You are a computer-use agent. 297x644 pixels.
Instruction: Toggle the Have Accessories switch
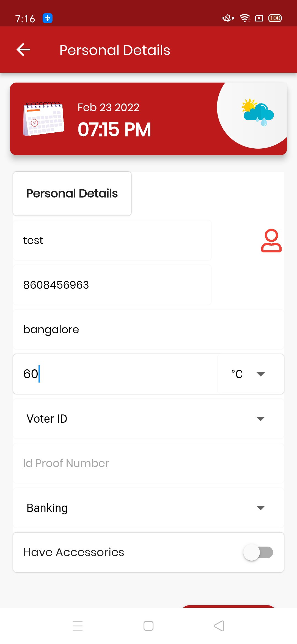[x=258, y=552]
